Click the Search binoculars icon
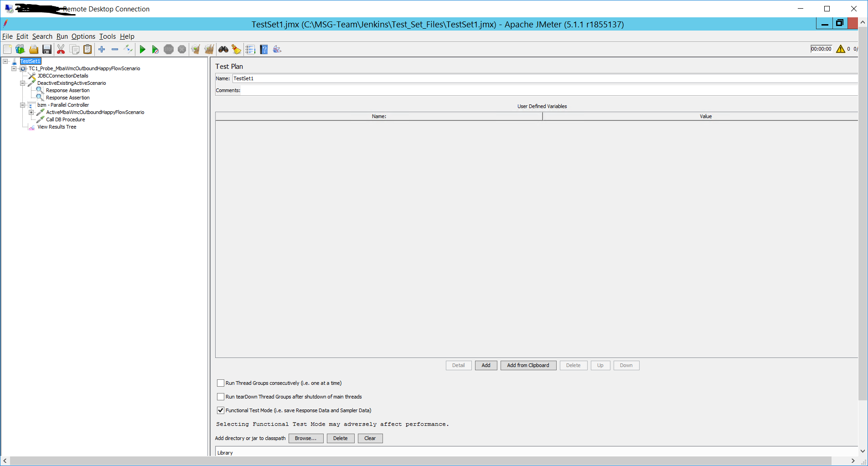This screenshot has width=868, height=466. (x=223, y=49)
